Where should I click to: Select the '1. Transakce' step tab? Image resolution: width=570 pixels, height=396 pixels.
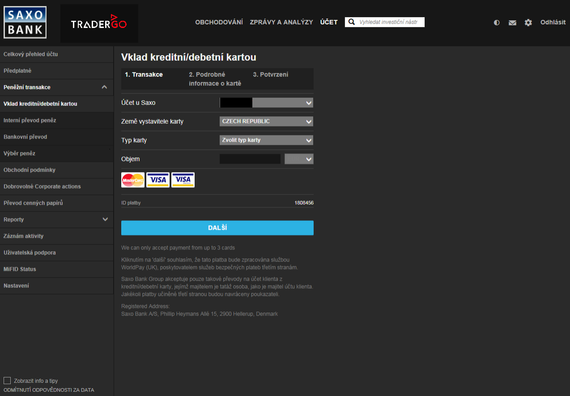coord(144,75)
